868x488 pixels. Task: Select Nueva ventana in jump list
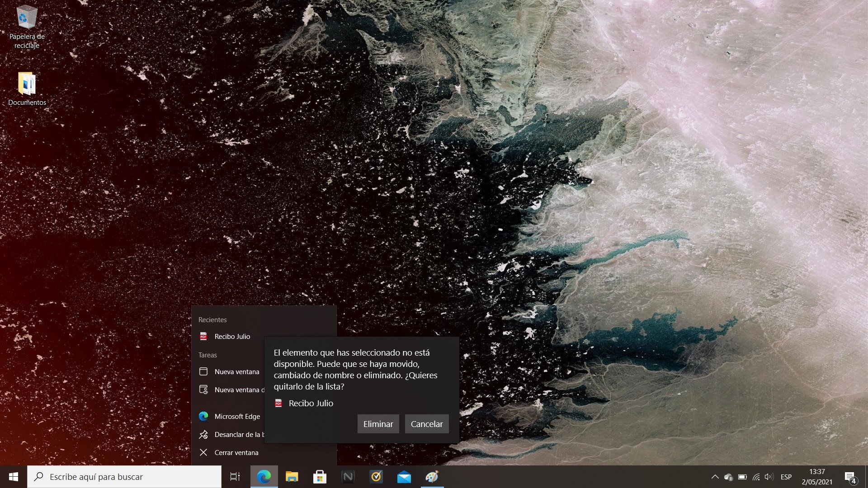pyautogui.click(x=236, y=371)
